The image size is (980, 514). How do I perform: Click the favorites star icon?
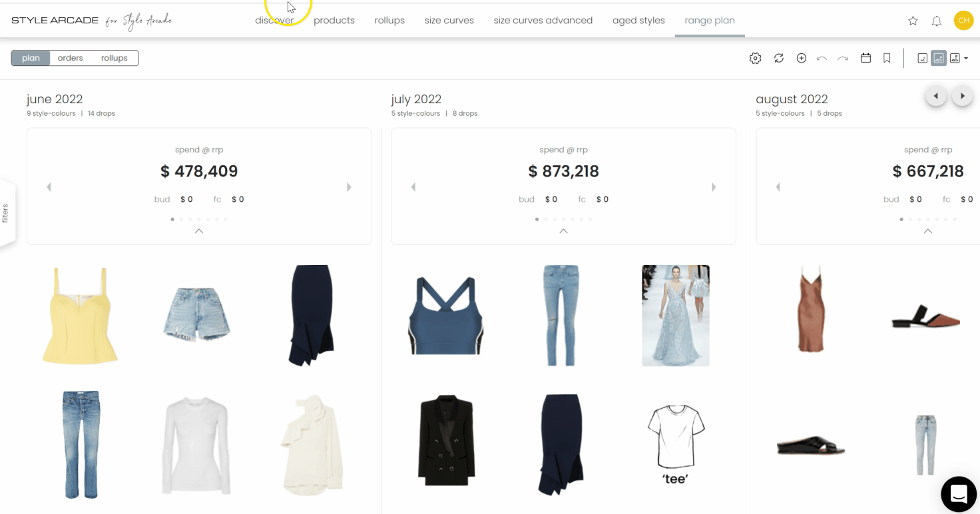[x=913, y=21]
